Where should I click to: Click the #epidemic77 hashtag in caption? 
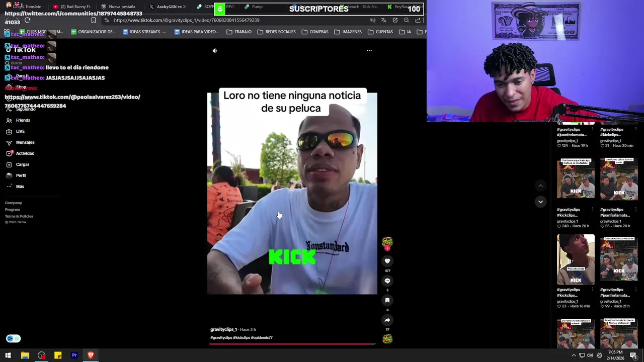pyautogui.click(x=262, y=338)
